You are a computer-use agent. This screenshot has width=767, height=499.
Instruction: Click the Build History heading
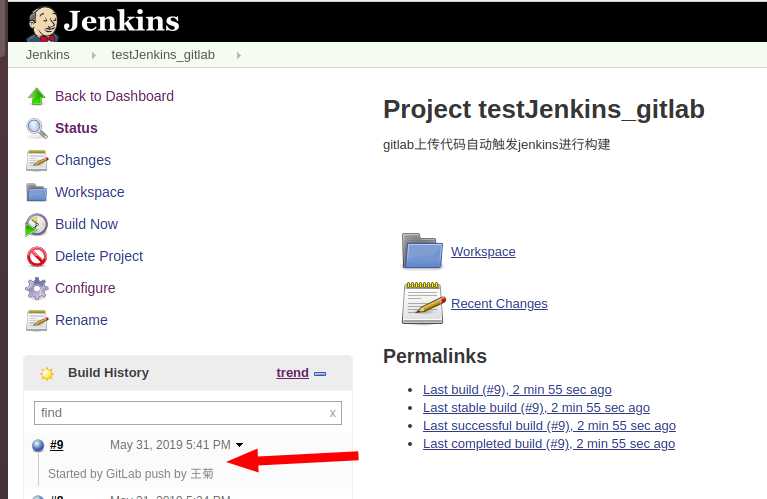point(108,373)
